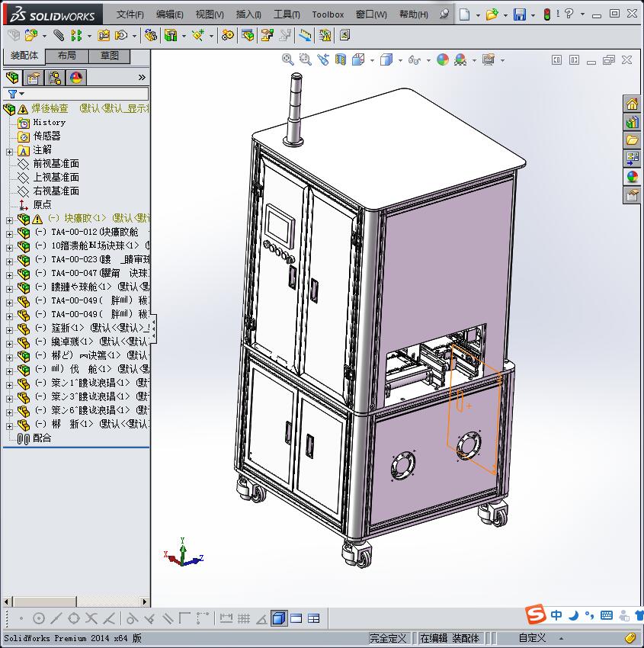Click the Zoom to Fit magnifier icon
The width and height of the screenshot is (644, 648).
[x=287, y=59]
